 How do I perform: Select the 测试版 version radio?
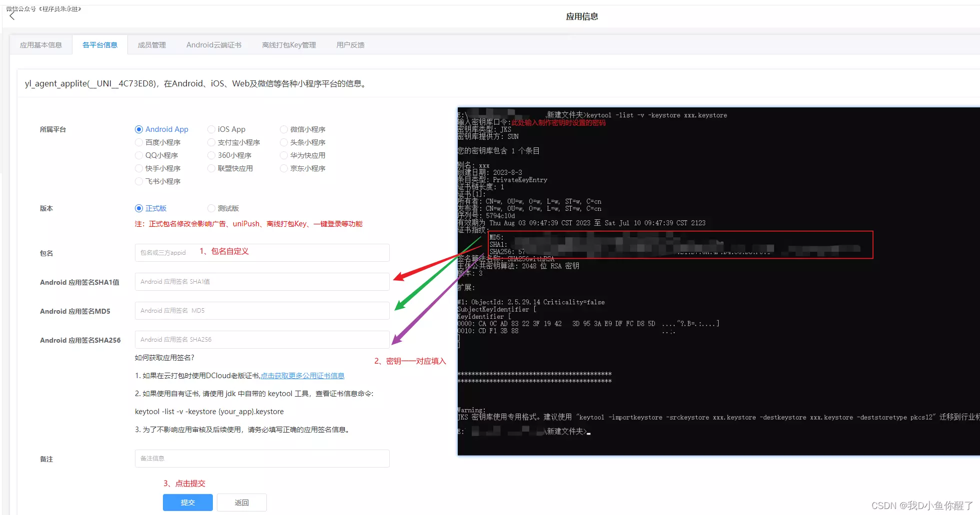pos(211,208)
